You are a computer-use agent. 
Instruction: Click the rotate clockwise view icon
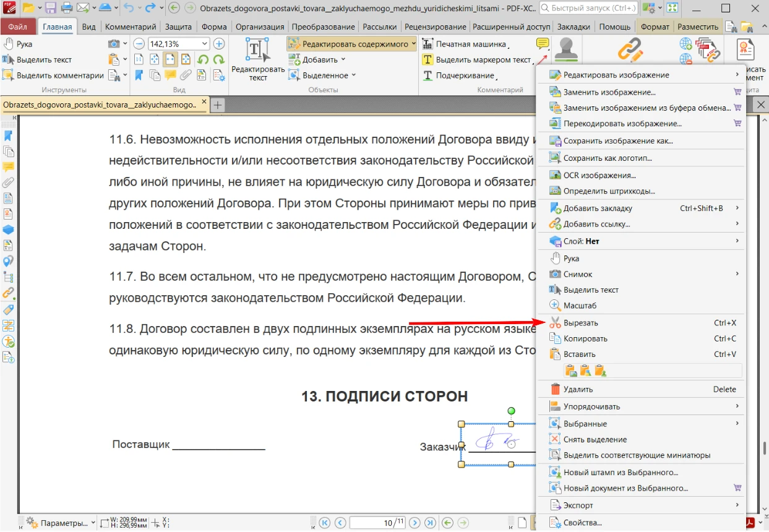click(218, 60)
